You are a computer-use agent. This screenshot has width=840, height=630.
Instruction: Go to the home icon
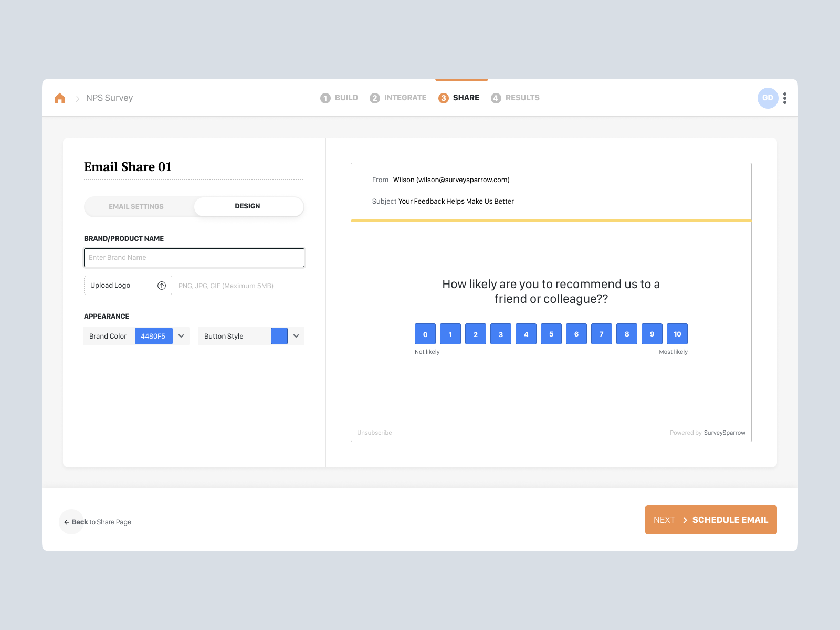60,98
